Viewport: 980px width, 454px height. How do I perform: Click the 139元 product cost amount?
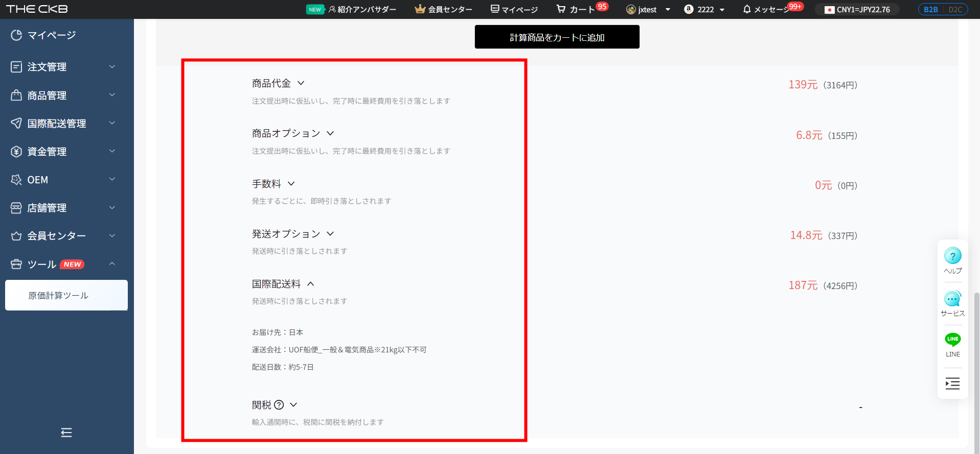pos(803,85)
